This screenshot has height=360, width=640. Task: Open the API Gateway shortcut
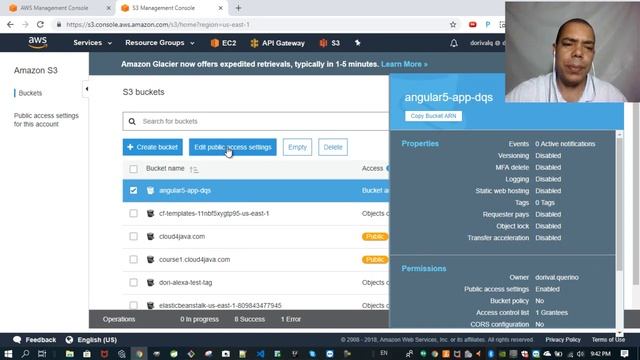[278, 43]
